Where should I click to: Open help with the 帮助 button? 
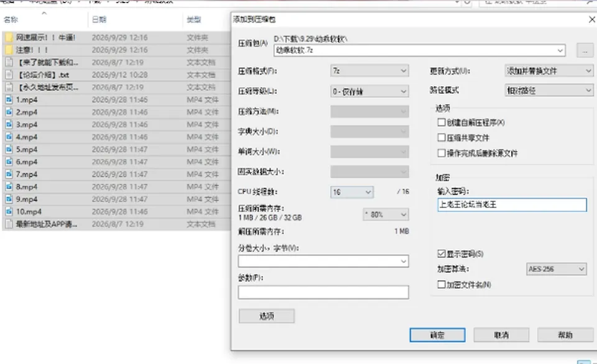[565, 335]
